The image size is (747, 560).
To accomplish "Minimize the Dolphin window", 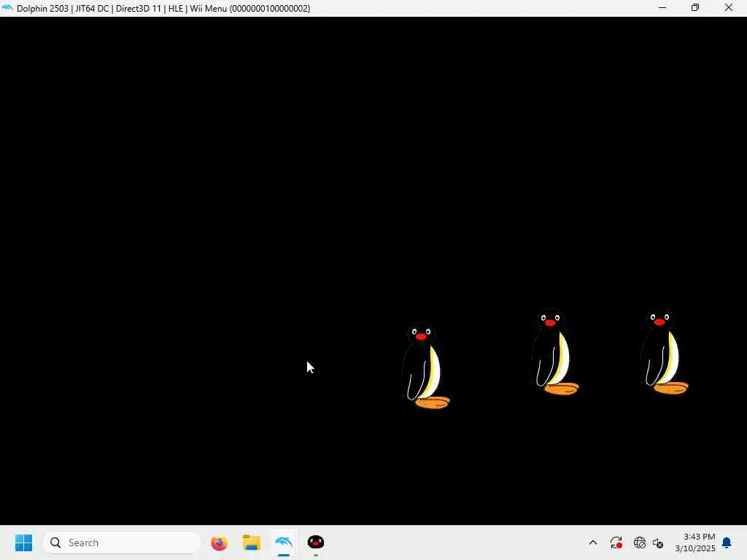I will 662,8.
